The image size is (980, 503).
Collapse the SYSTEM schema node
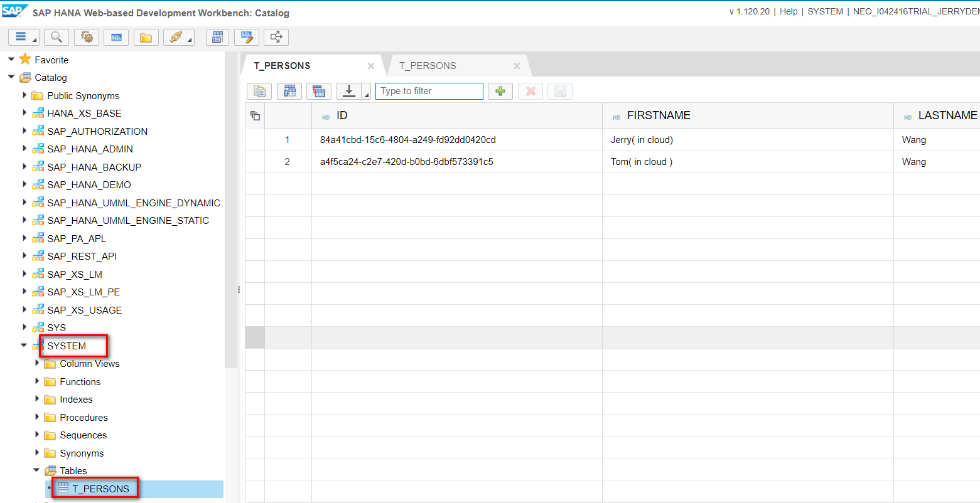tap(24, 346)
